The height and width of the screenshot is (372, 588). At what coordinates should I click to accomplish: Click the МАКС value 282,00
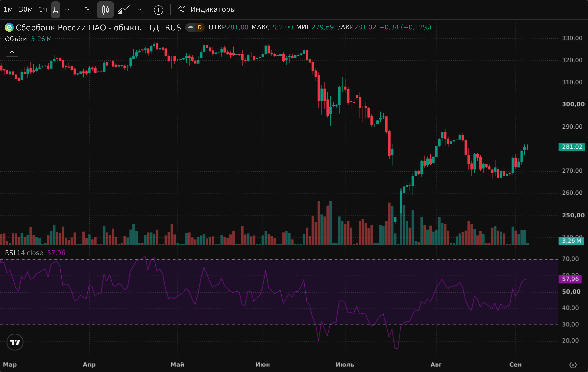tap(282, 27)
